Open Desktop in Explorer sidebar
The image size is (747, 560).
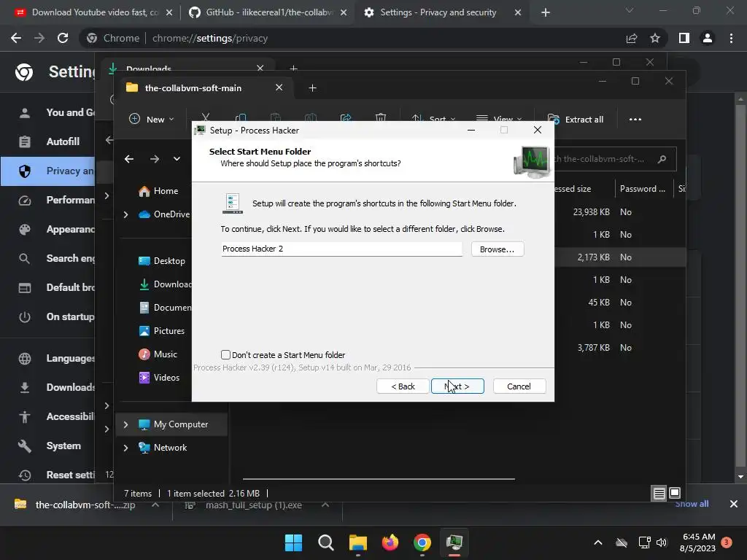[162, 261]
